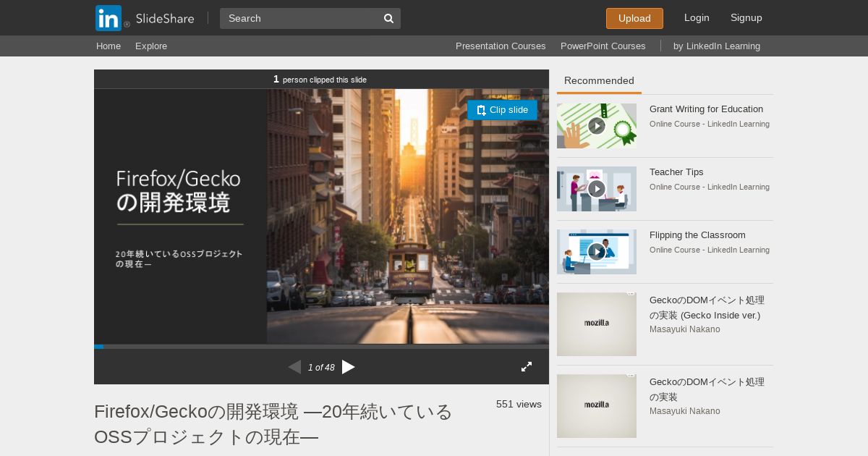Image resolution: width=868 pixels, height=456 pixels.
Task: Open fullscreen slide view
Action: point(527,367)
